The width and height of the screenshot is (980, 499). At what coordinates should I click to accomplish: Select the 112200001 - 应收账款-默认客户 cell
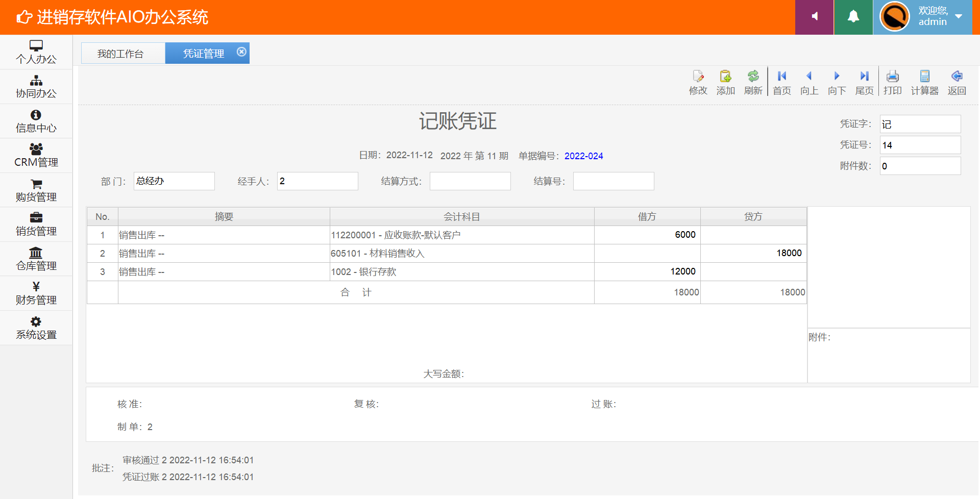[462, 235]
